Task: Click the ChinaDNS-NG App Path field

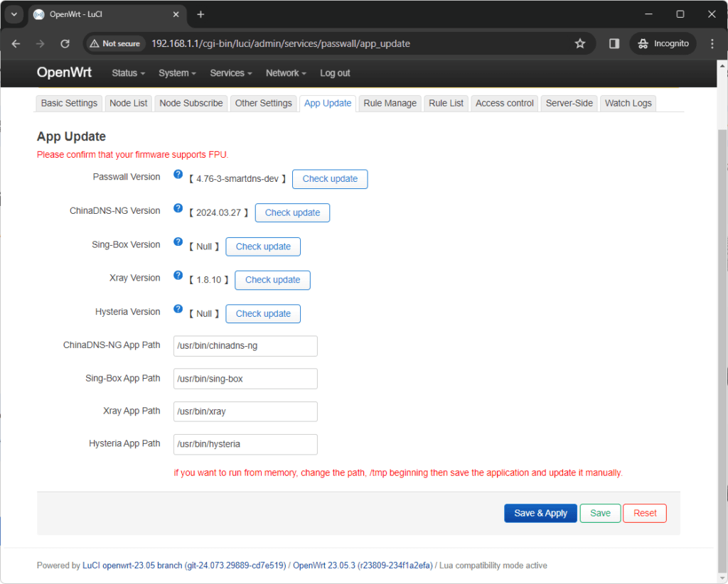Action: click(245, 346)
